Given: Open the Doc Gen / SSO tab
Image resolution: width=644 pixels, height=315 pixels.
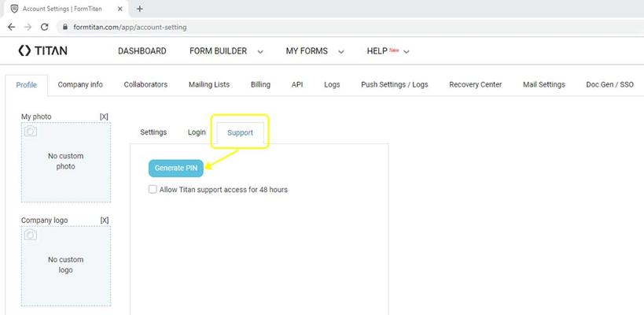Looking at the screenshot, I should (x=609, y=85).
